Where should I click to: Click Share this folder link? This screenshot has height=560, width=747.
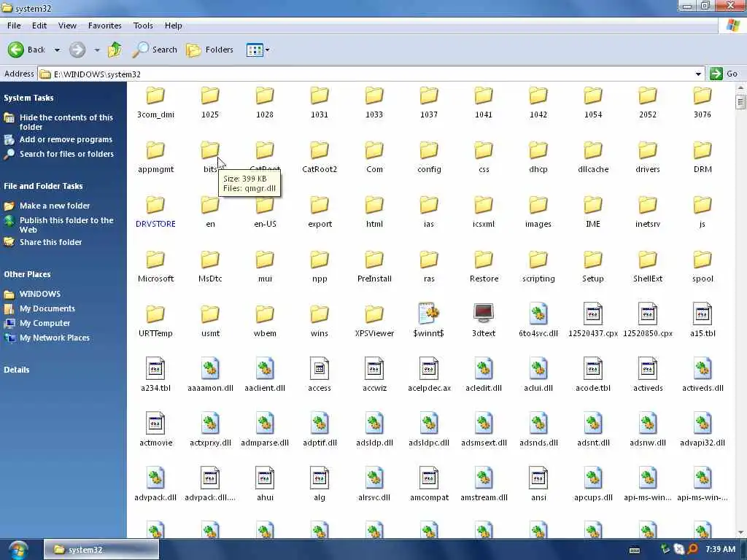pos(50,242)
